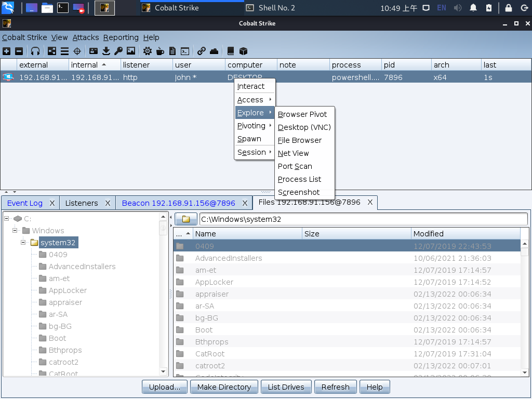Open screenshots picture icon in toolbar
Screen dimensions: 532x399
point(131,51)
